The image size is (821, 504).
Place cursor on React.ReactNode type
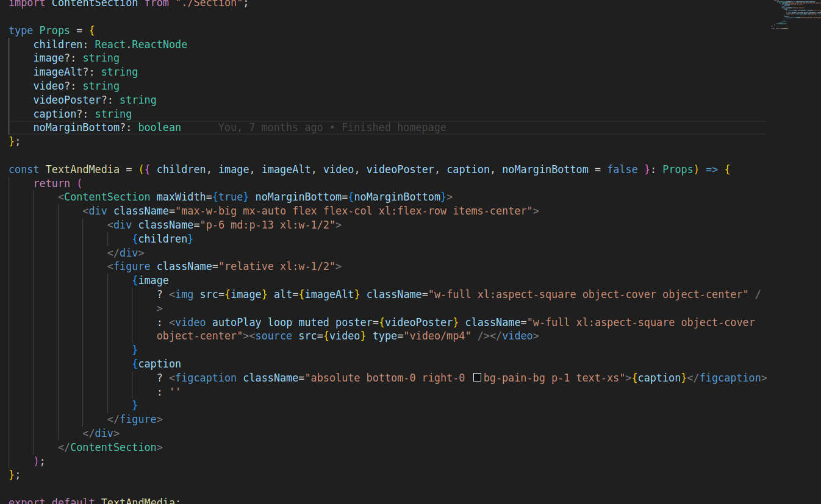click(141, 44)
